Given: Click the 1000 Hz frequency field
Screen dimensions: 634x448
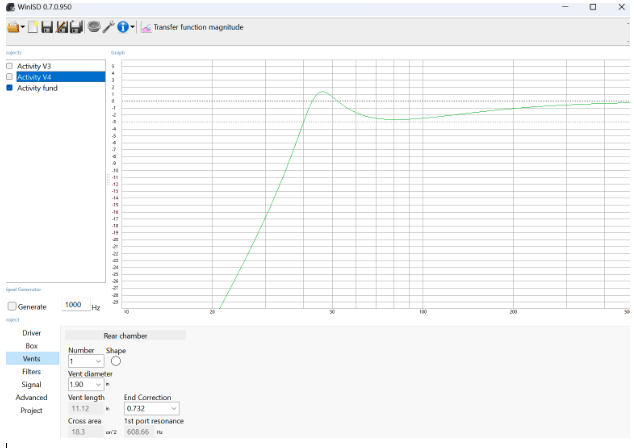Looking at the screenshot, I should 76,304.
